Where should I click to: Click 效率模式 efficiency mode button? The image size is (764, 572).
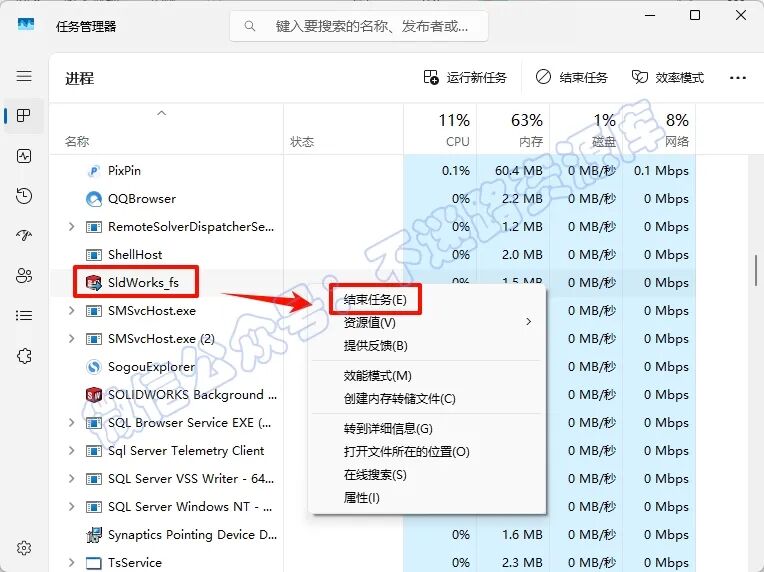pyautogui.click(x=668, y=77)
